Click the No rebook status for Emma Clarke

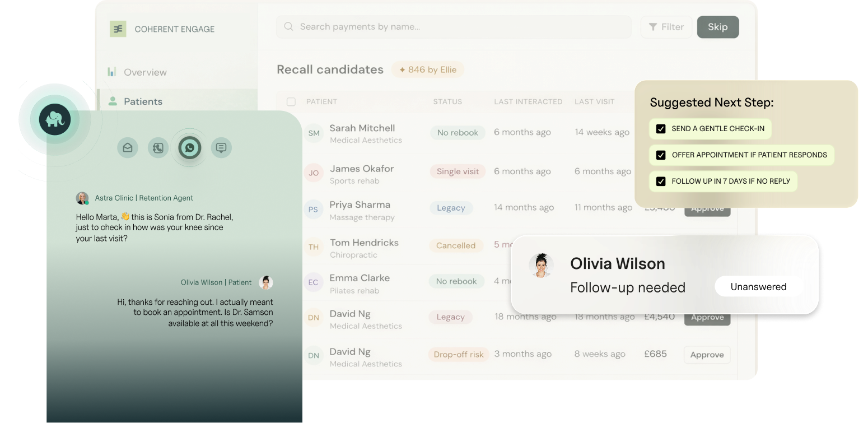point(456,281)
